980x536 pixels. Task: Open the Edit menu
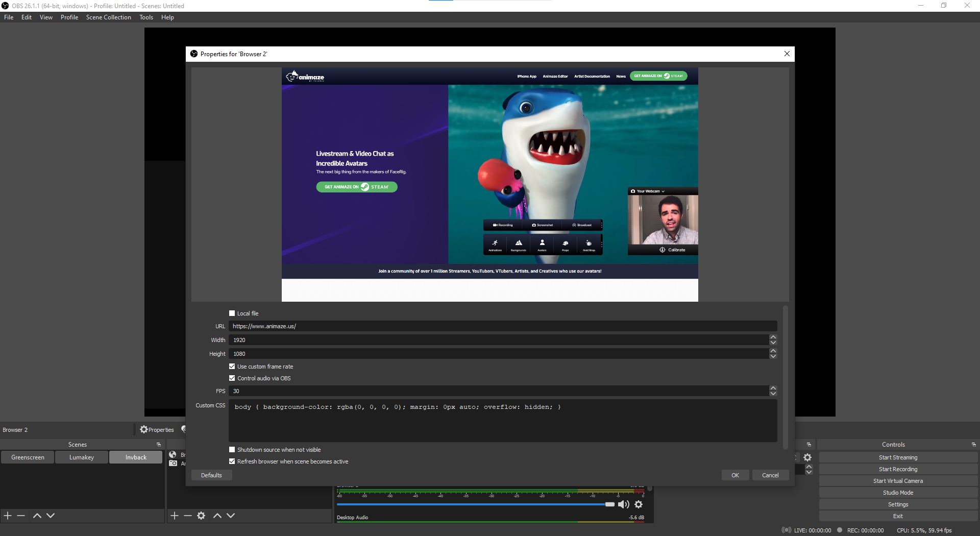(27, 17)
